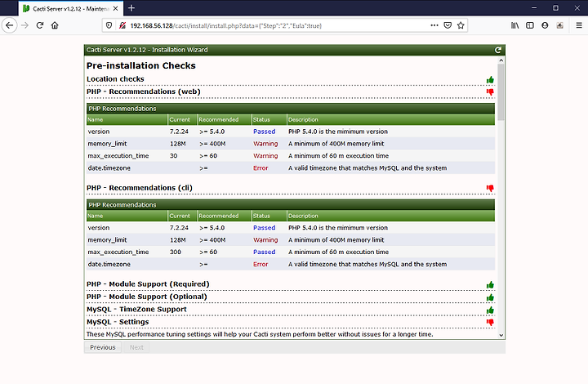The width and height of the screenshot is (588, 384).
Task: Click thumbs-down icon for PHP Recommendations (web)
Action: click(x=490, y=92)
